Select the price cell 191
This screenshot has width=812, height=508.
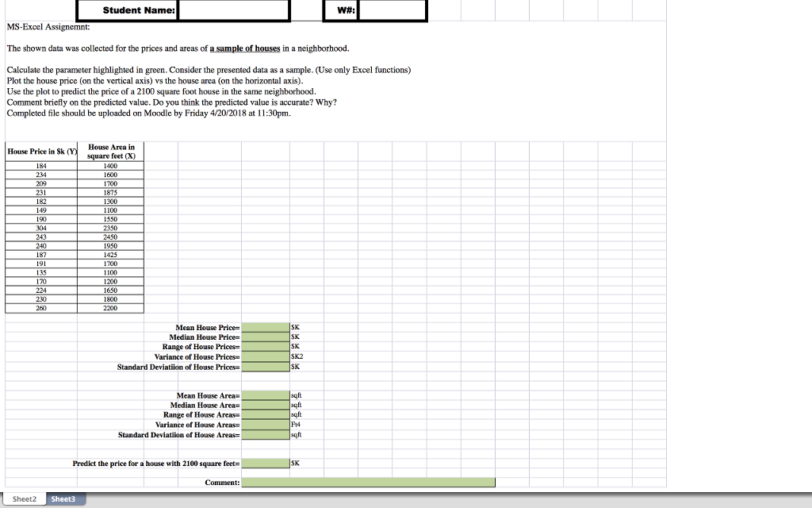[x=41, y=264]
